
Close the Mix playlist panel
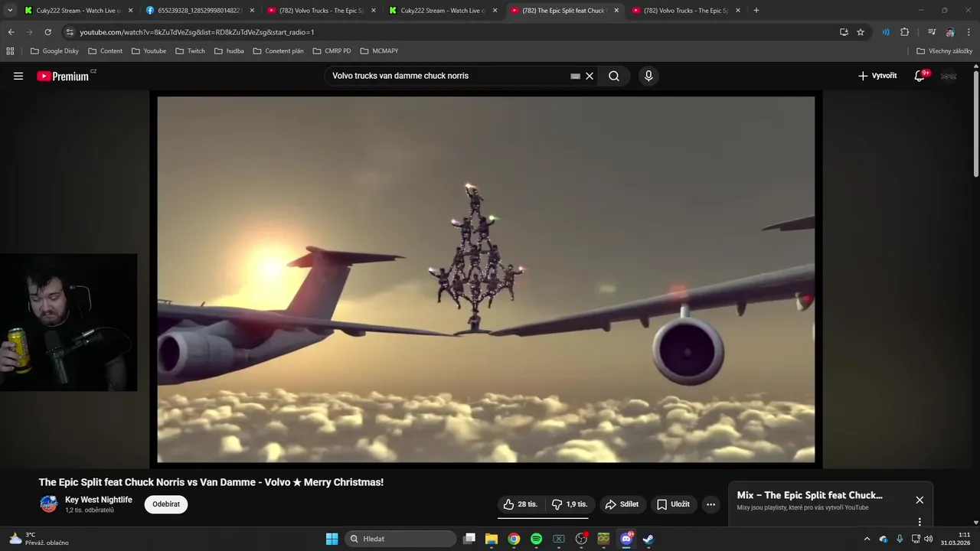coord(920,500)
